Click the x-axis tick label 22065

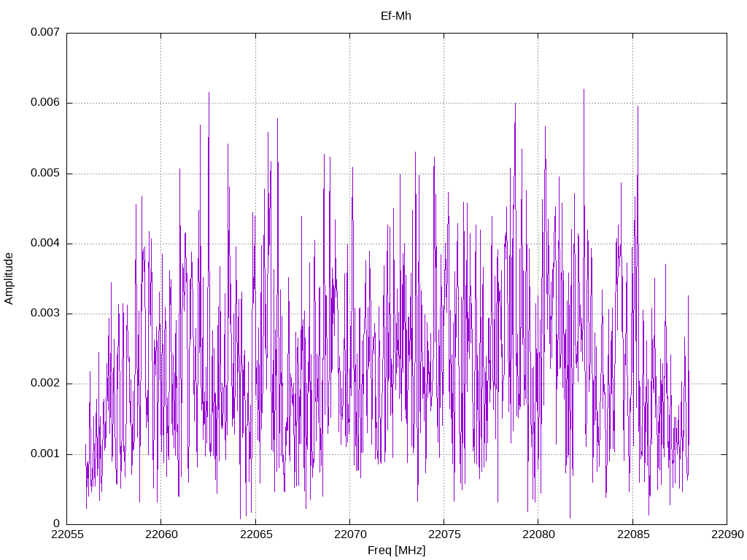[x=255, y=534]
